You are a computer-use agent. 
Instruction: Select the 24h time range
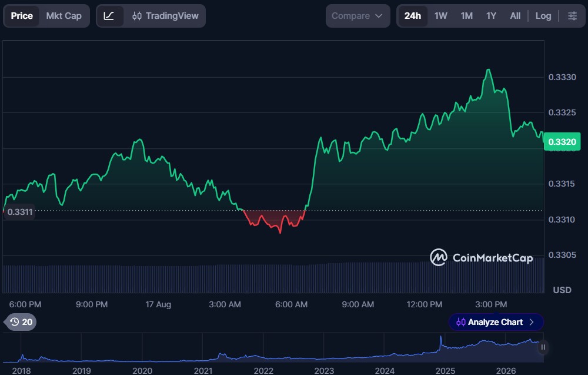pyautogui.click(x=413, y=16)
